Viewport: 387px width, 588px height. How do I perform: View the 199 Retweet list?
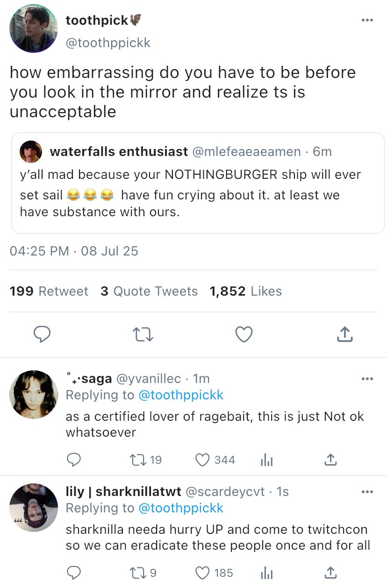[49, 291]
